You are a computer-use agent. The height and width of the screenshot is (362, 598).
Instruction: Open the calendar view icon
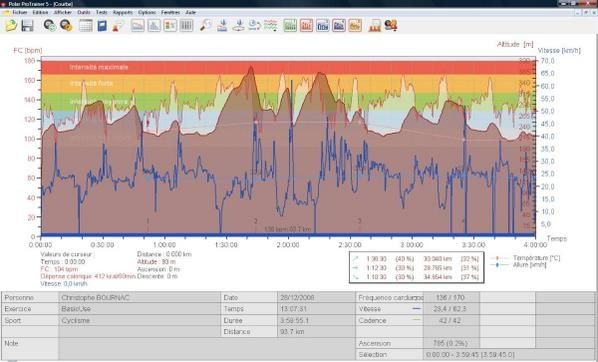point(86,26)
